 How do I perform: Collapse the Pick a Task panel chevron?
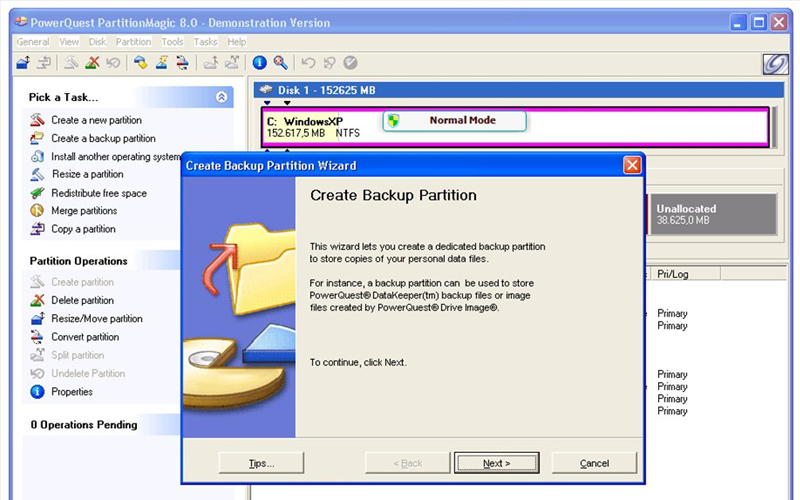point(221,97)
